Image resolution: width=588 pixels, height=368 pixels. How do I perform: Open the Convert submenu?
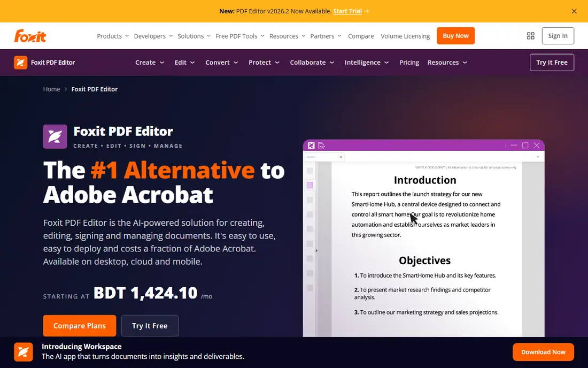click(x=222, y=62)
